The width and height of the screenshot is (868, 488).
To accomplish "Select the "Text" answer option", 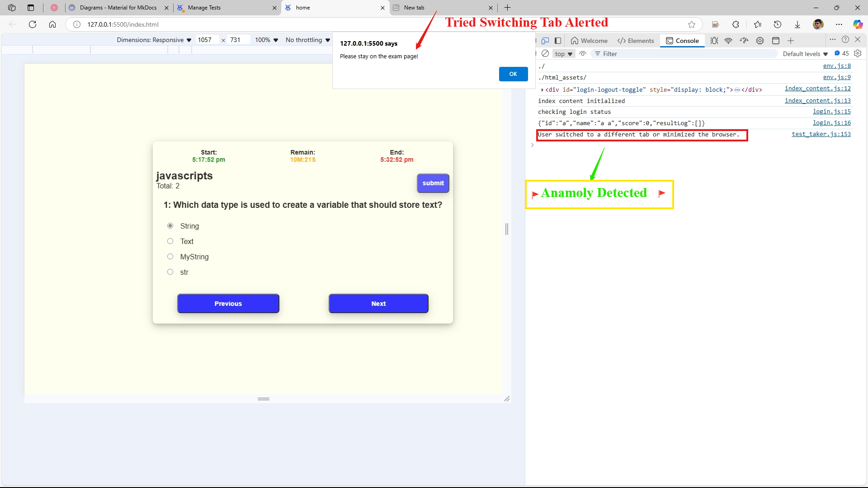I will point(170,241).
